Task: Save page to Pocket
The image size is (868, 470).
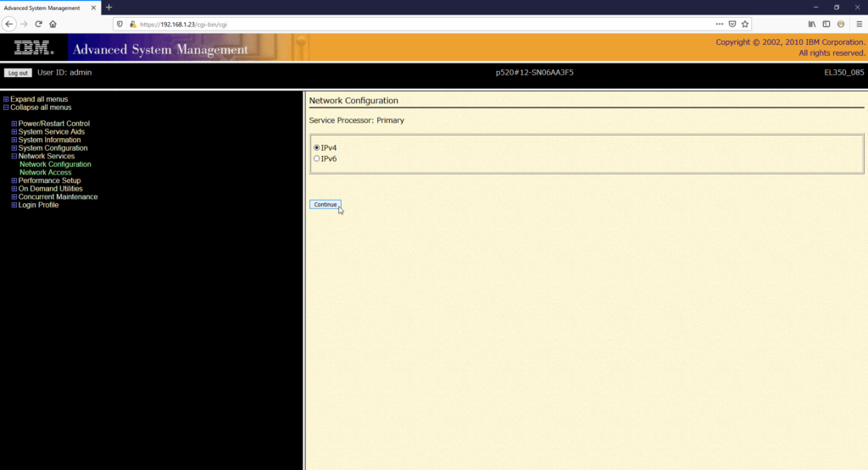Action: click(x=732, y=25)
